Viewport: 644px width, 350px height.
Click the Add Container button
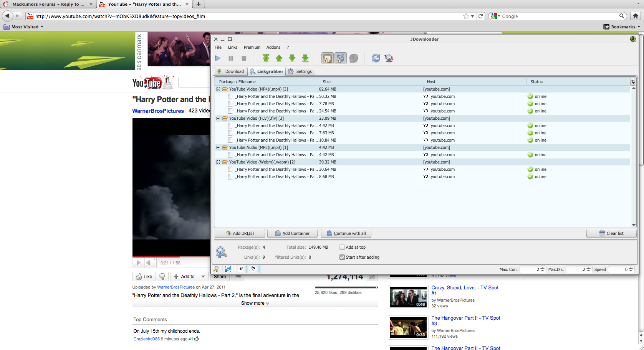tap(293, 233)
